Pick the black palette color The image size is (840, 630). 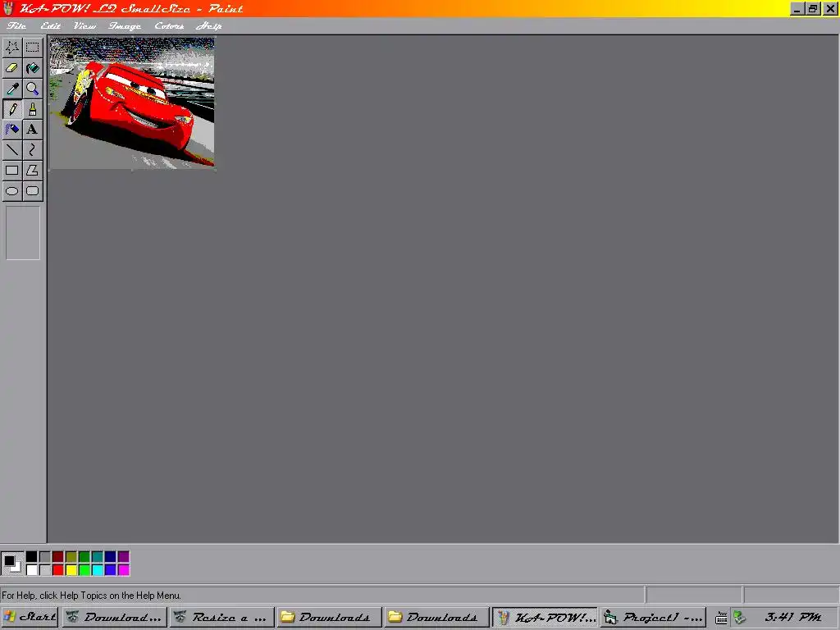tap(32, 557)
